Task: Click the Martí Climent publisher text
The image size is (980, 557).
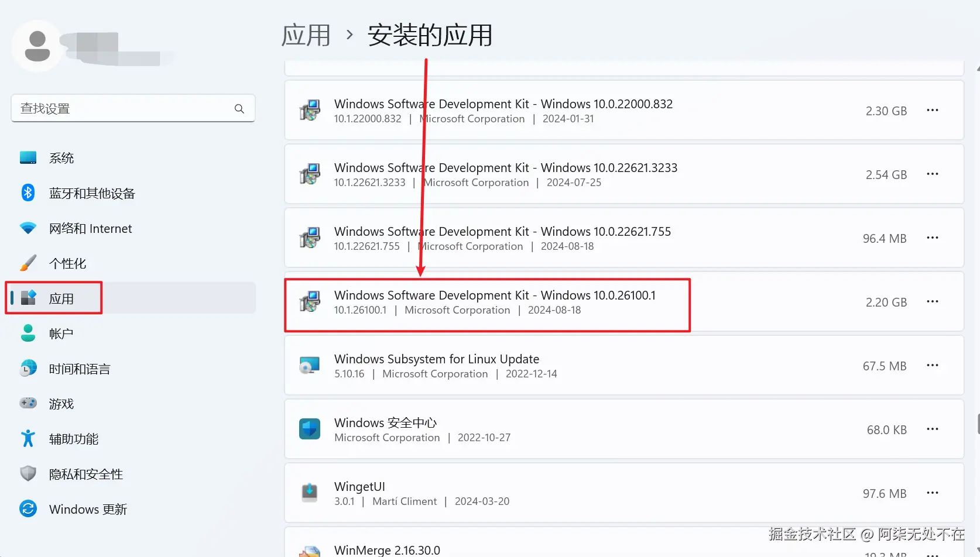Action: tap(405, 501)
